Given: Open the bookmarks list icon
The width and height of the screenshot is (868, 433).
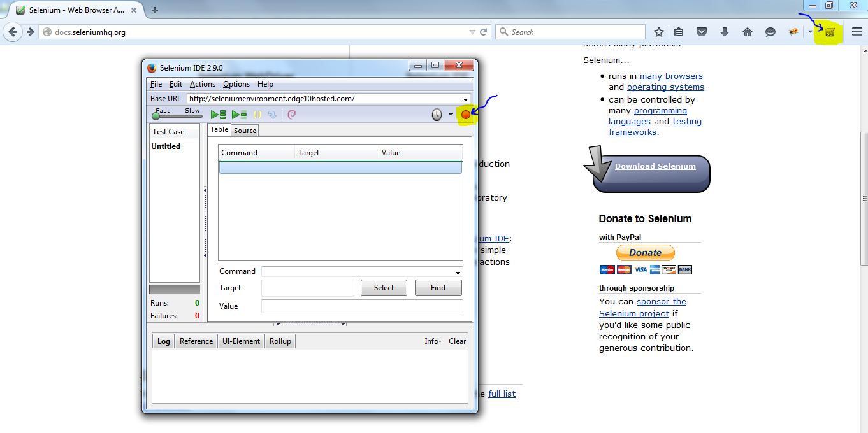Looking at the screenshot, I should [x=679, y=32].
